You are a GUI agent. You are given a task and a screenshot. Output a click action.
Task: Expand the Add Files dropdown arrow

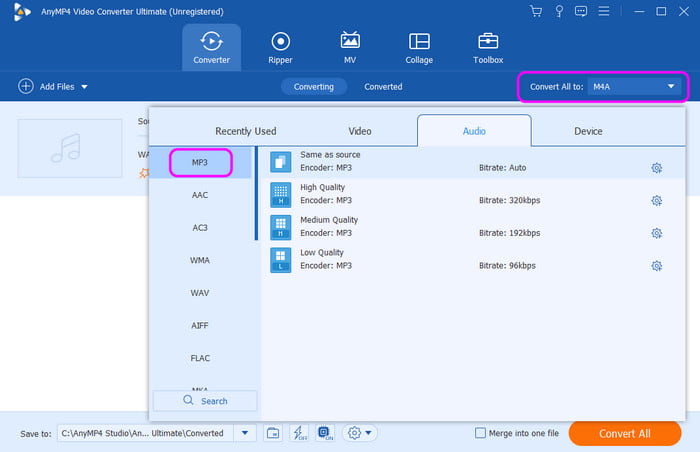(x=84, y=87)
